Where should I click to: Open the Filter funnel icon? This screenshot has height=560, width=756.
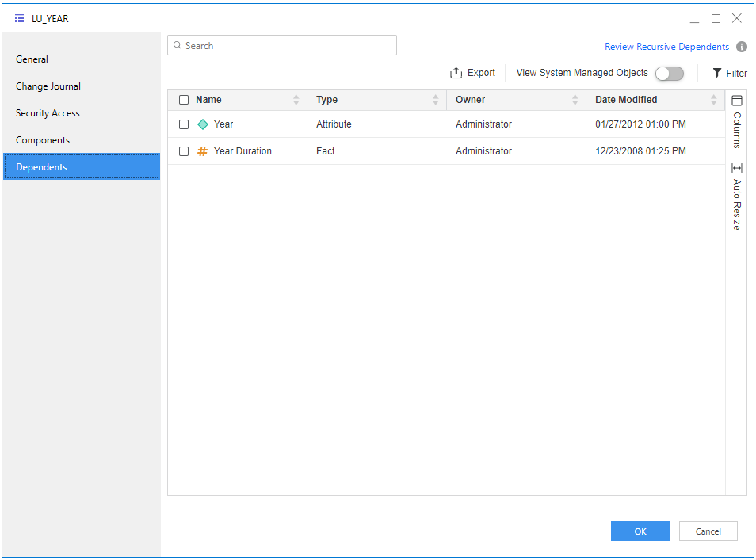[x=717, y=73]
